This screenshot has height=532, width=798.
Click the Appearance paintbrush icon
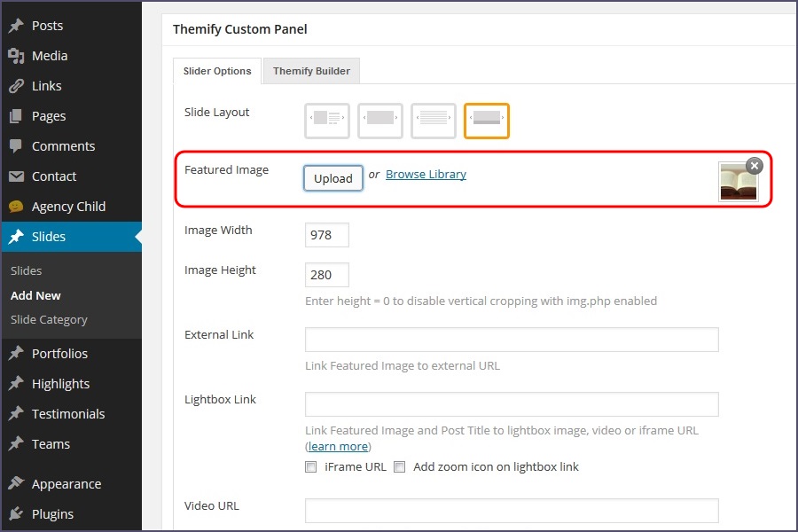16,484
